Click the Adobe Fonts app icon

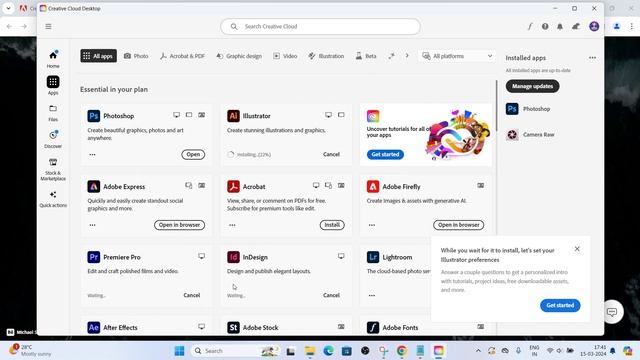373,327
